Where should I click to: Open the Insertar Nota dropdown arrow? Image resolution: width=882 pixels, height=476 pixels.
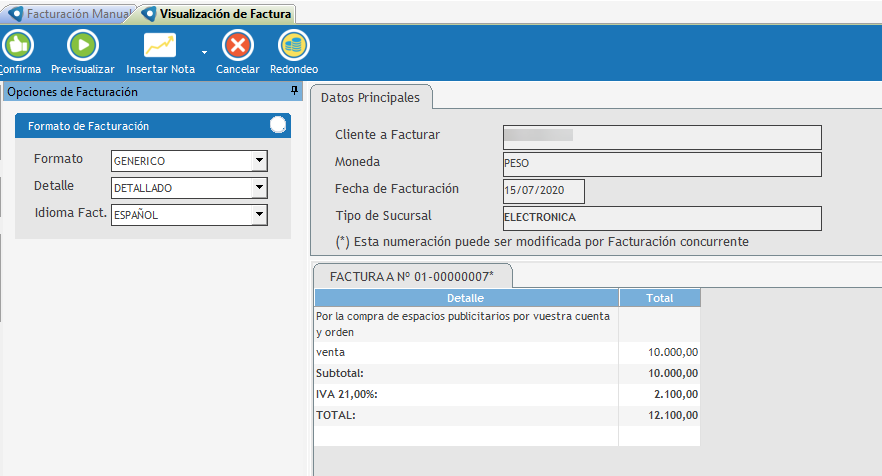[x=204, y=52]
